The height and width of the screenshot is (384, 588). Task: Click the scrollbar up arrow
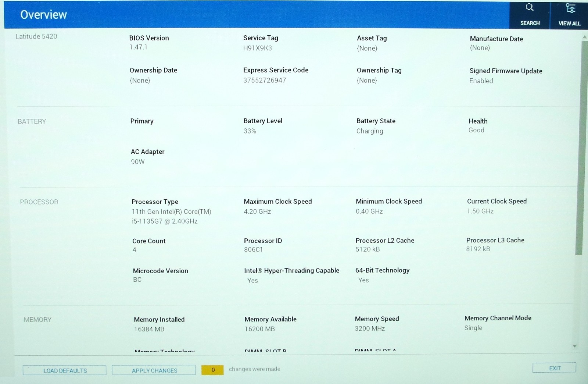[584, 37]
